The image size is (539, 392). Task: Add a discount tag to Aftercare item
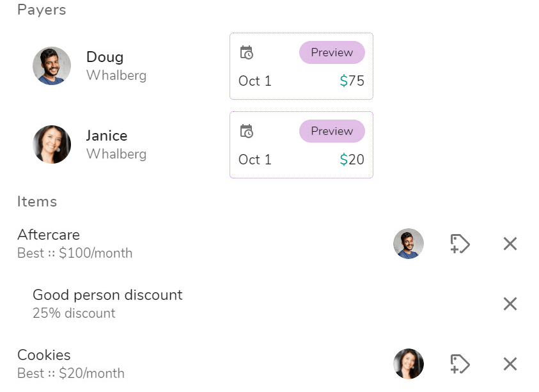coord(460,244)
